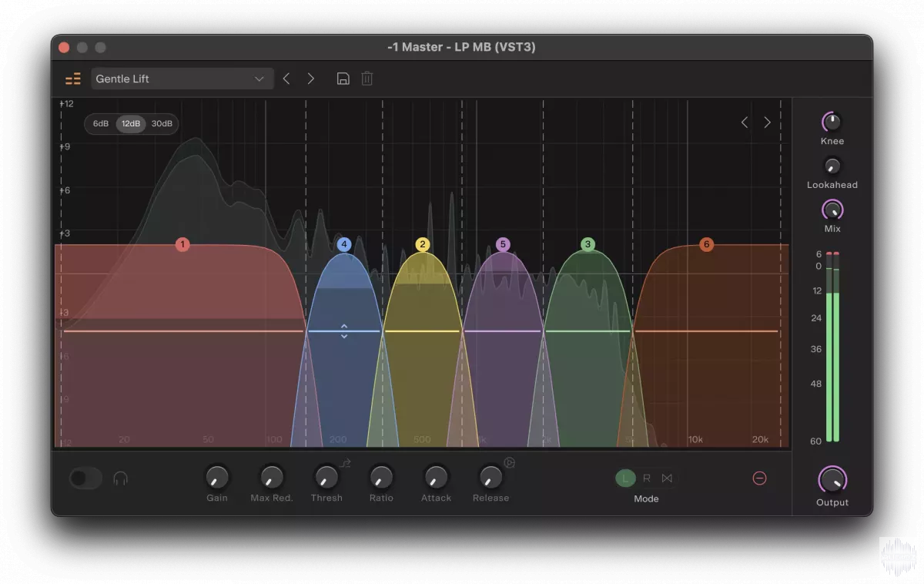Select the 6dB display range
924x584 pixels.
pyautogui.click(x=101, y=124)
